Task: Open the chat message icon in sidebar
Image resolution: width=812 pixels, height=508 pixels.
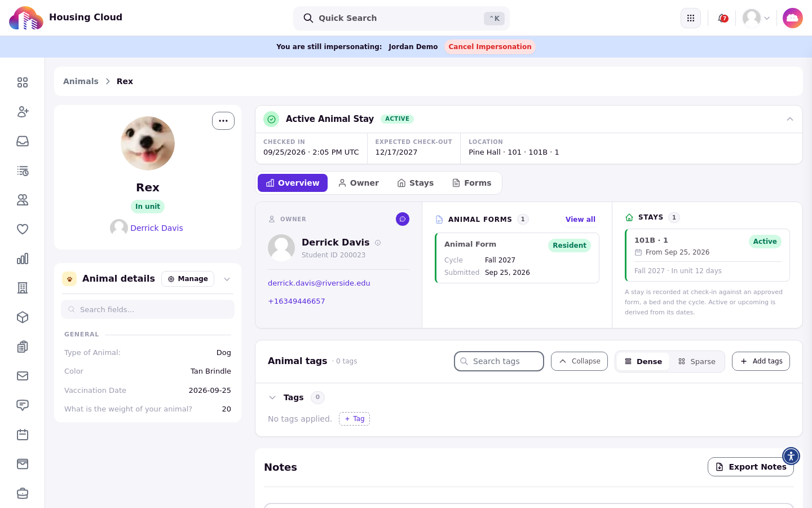Action: tap(23, 405)
